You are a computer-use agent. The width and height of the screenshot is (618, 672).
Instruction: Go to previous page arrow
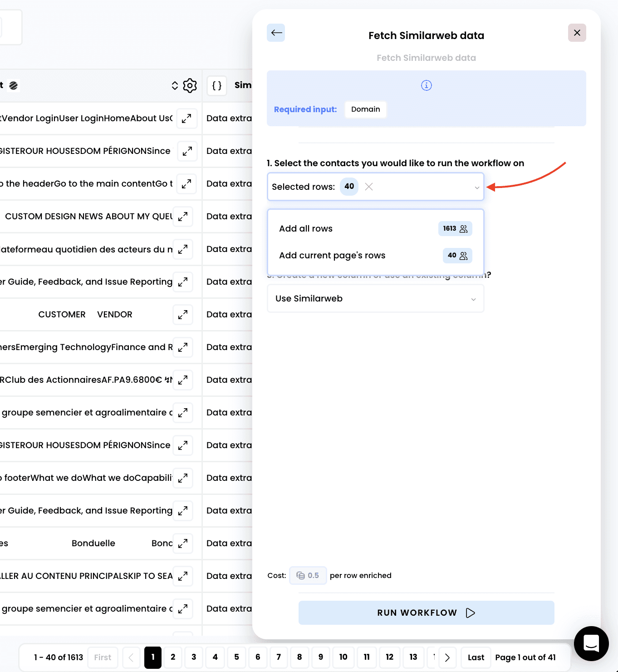(131, 657)
